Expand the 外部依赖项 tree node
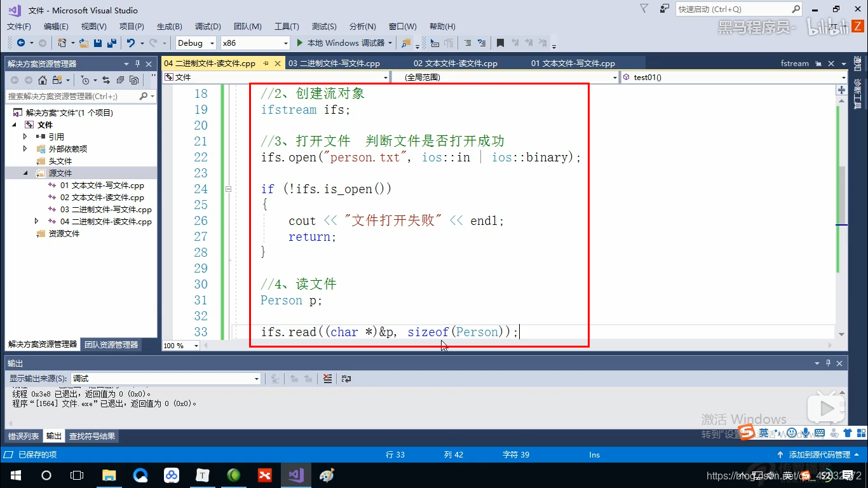Viewport: 868px width, 488px height. point(25,149)
